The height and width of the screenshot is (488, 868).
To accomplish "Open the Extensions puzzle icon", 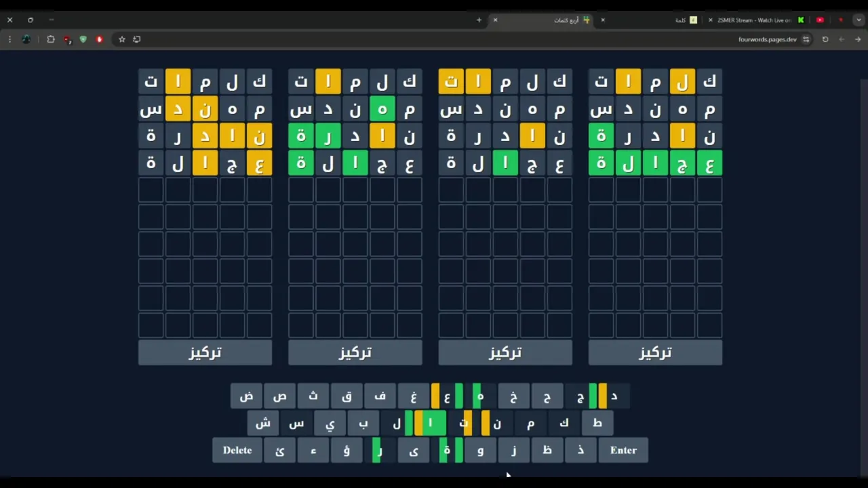I will (51, 39).
